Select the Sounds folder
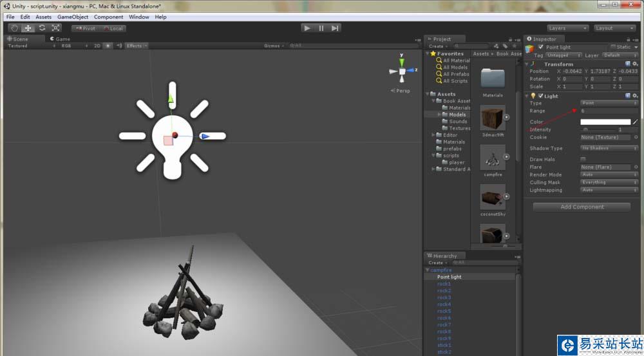644x356 pixels. tap(455, 122)
